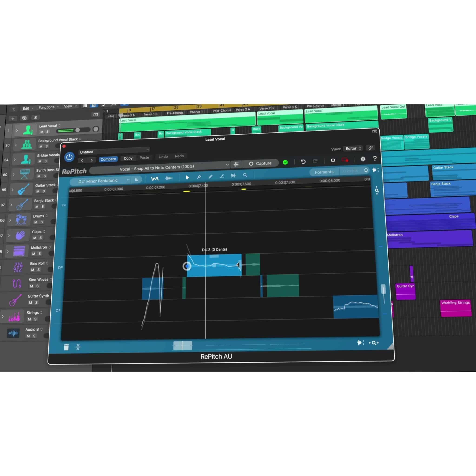This screenshot has height=476, width=476.
Task: Expand the Drums track stack
Action: (10, 220)
